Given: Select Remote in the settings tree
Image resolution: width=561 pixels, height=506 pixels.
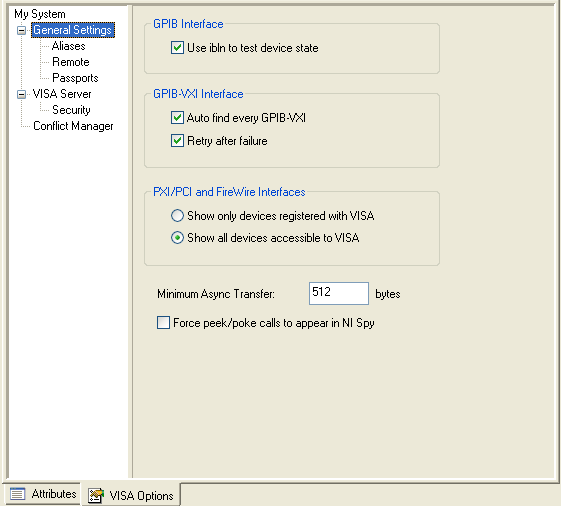Looking at the screenshot, I should [x=71, y=62].
